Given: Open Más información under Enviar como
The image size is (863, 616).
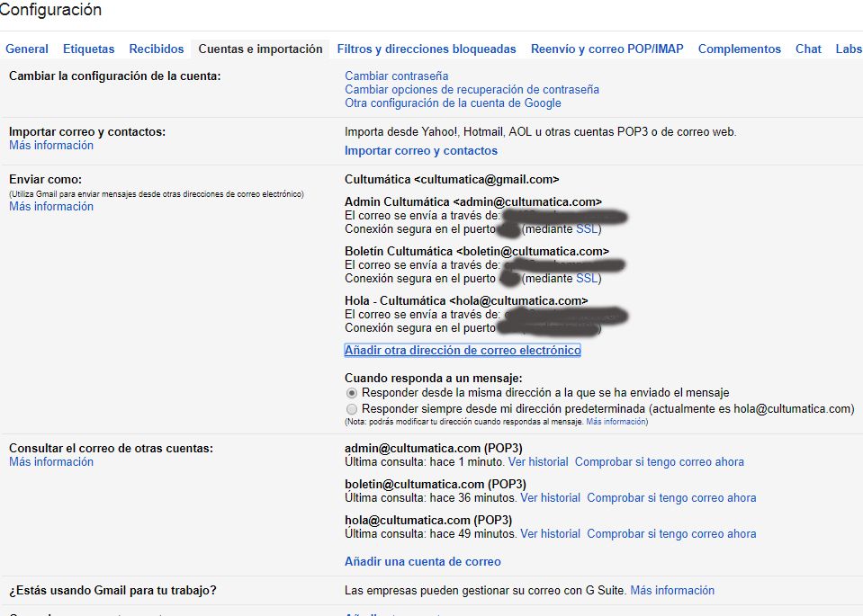Looking at the screenshot, I should click(x=51, y=207).
